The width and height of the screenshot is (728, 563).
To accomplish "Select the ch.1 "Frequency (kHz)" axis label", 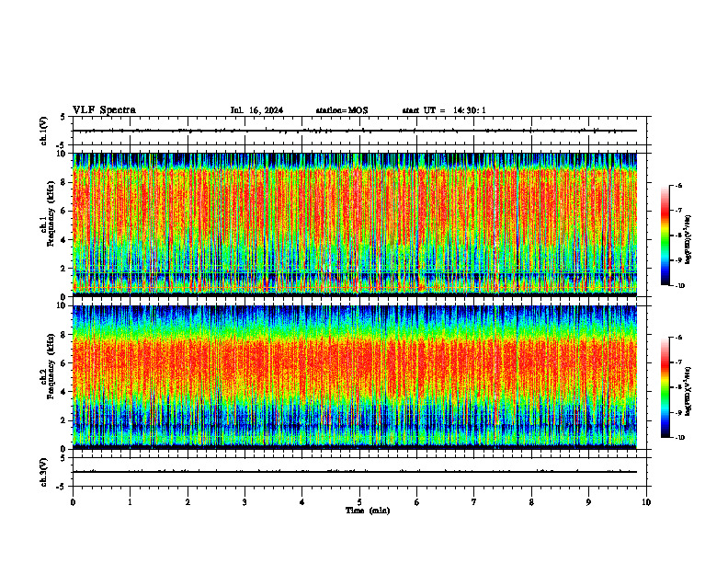I will pos(51,213).
